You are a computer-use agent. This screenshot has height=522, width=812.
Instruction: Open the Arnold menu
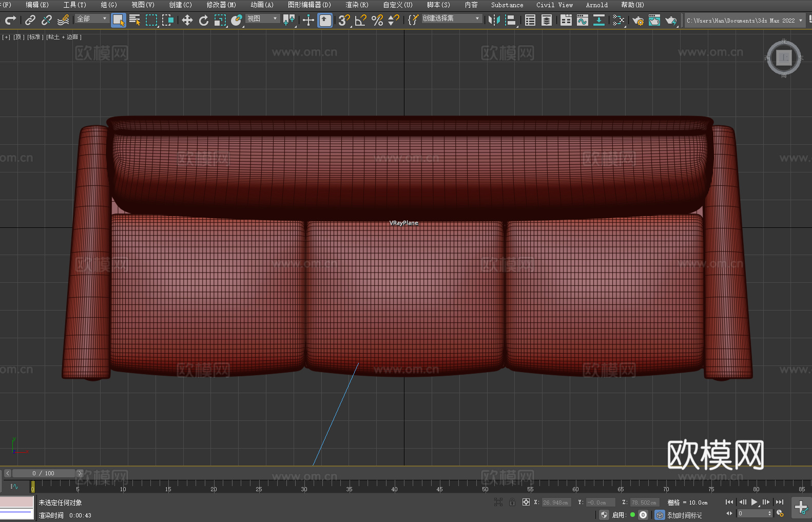(x=596, y=5)
